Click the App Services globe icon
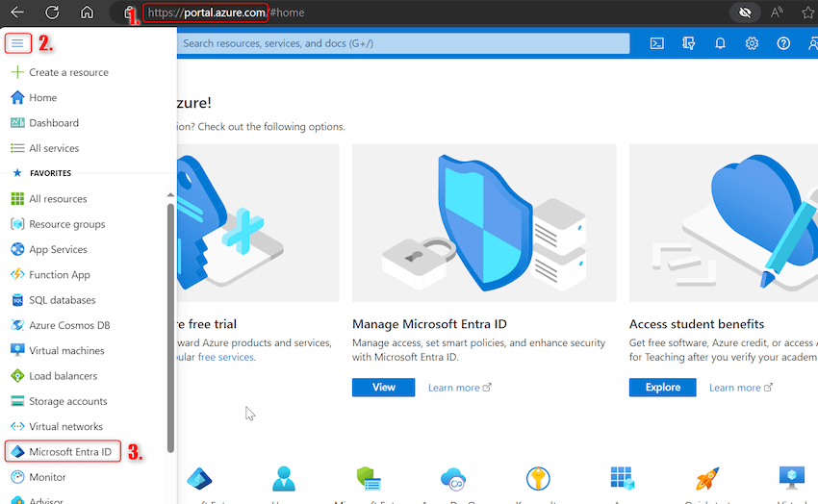 click(17, 249)
